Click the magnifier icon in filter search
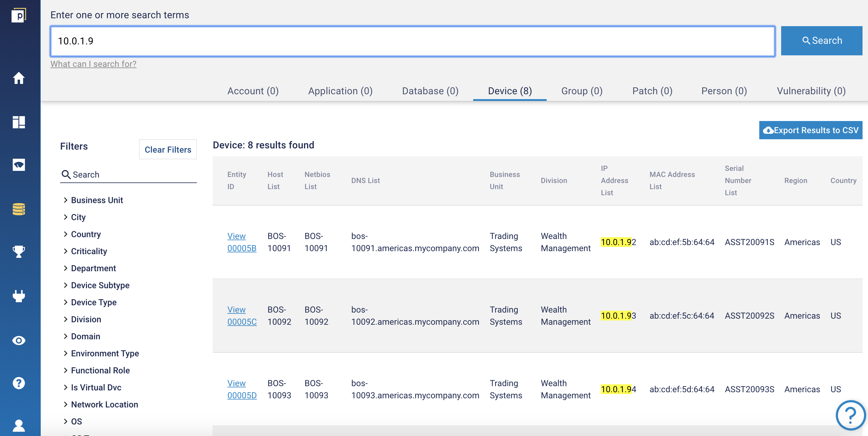The image size is (868, 436). pos(66,174)
